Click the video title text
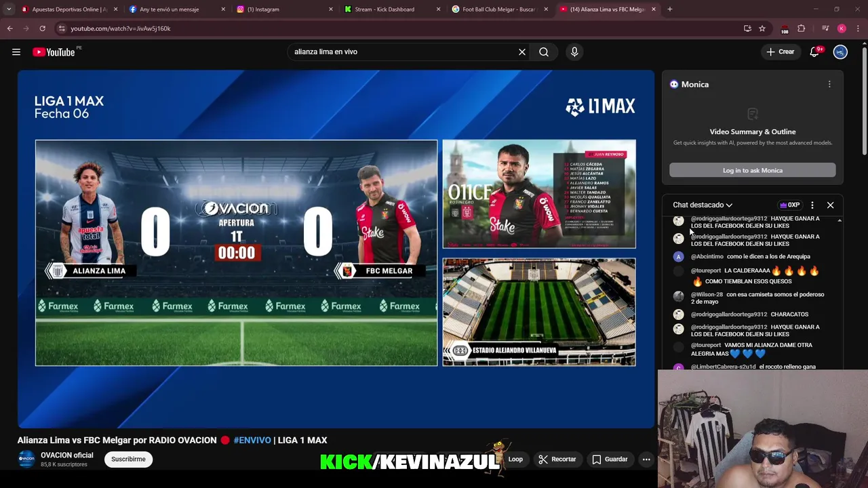The width and height of the screenshot is (868, 488). 172,440
